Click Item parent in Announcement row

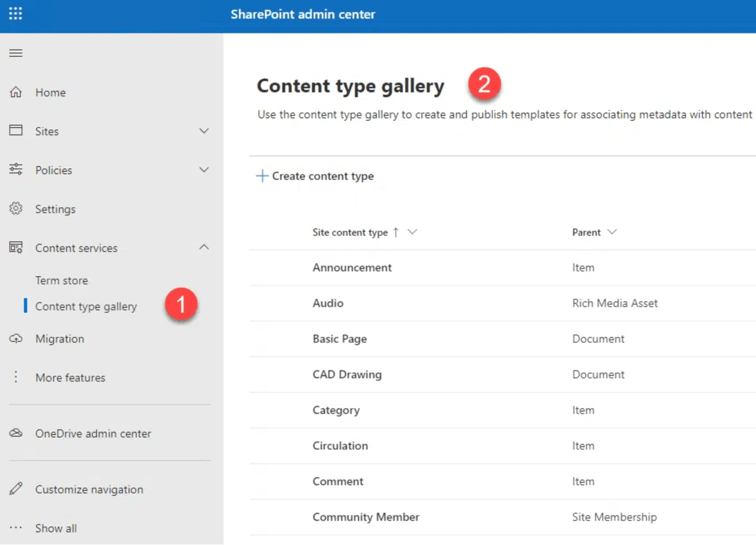pos(583,268)
